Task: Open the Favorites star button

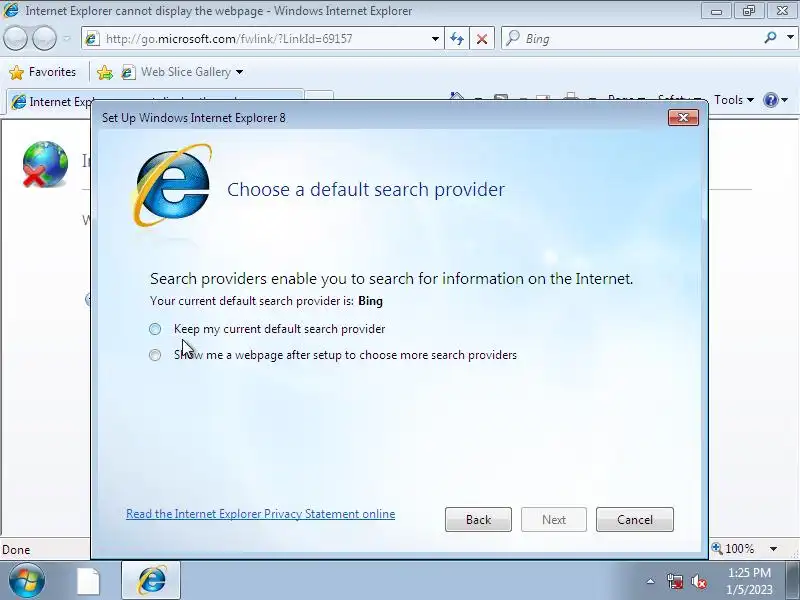Action: [42, 72]
